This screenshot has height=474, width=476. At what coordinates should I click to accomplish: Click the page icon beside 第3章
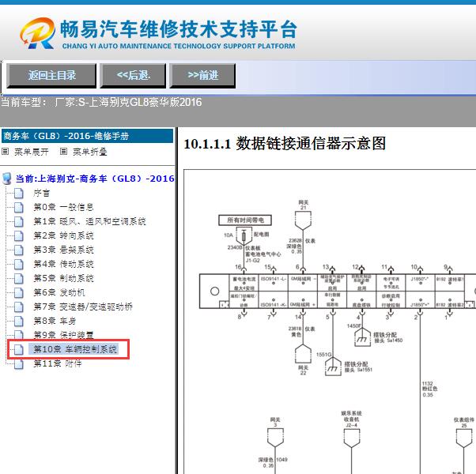point(19,250)
